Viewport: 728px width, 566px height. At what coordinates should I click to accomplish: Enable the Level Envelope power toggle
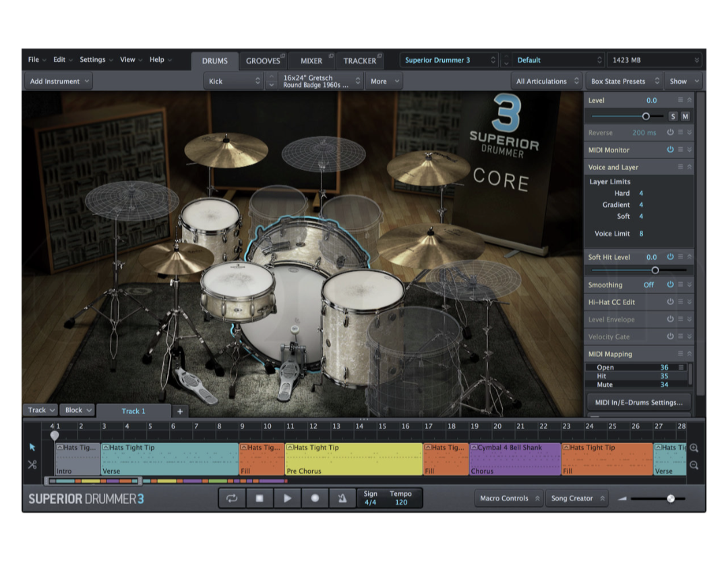[670, 319]
